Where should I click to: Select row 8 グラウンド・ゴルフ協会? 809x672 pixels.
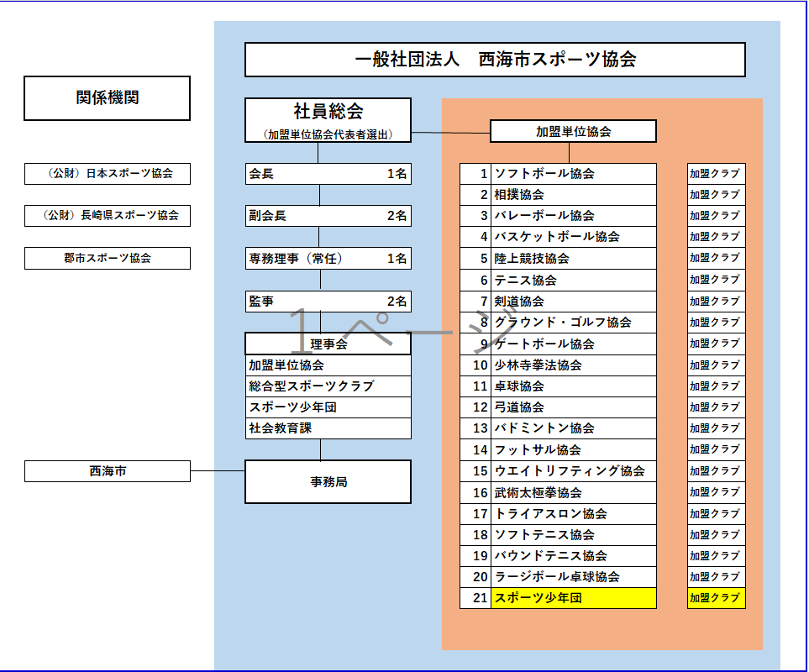pos(559,323)
